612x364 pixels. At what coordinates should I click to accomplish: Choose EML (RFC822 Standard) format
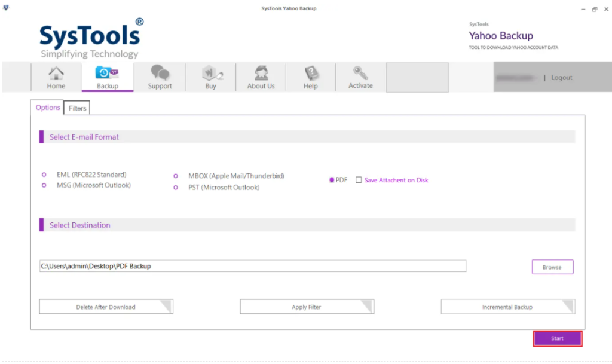coord(44,175)
